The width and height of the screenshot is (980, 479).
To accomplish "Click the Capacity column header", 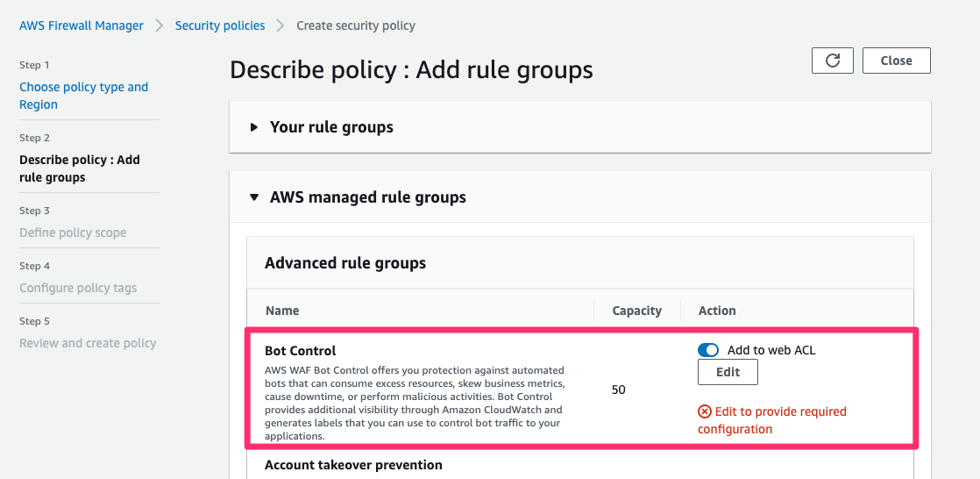I will 636,311.
